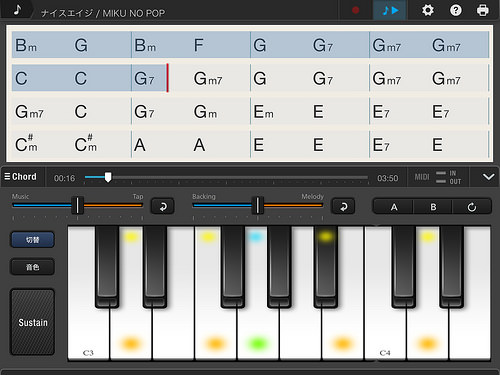Reset the Music/Tap balance with return arrow
500x375 pixels.
pos(163,206)
